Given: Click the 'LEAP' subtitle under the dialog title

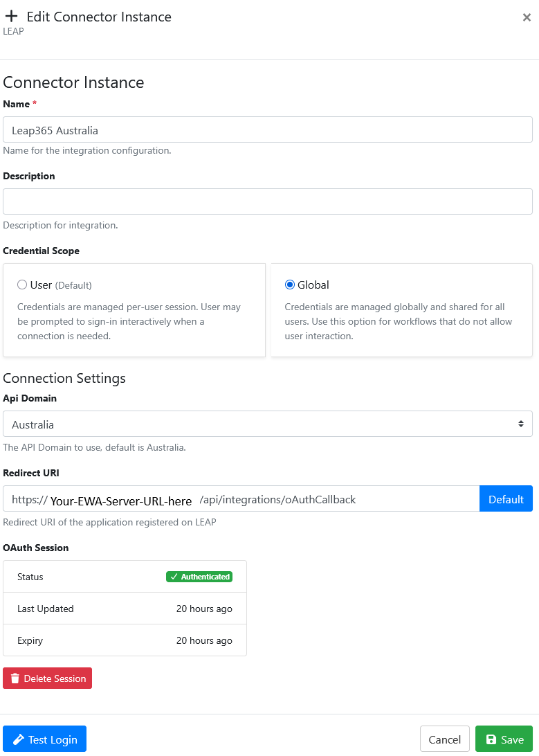Looking at the screenshot, I should pos(13,31).
